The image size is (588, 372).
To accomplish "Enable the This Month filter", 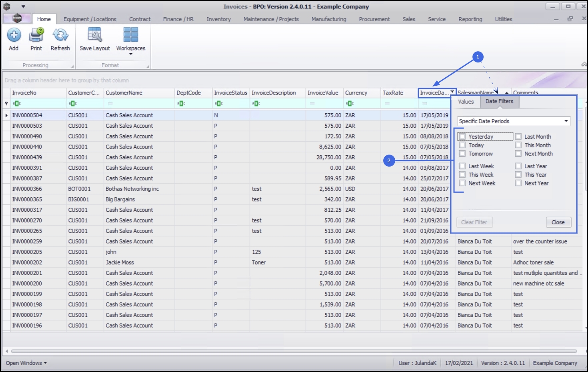I will tap(518, 145).
